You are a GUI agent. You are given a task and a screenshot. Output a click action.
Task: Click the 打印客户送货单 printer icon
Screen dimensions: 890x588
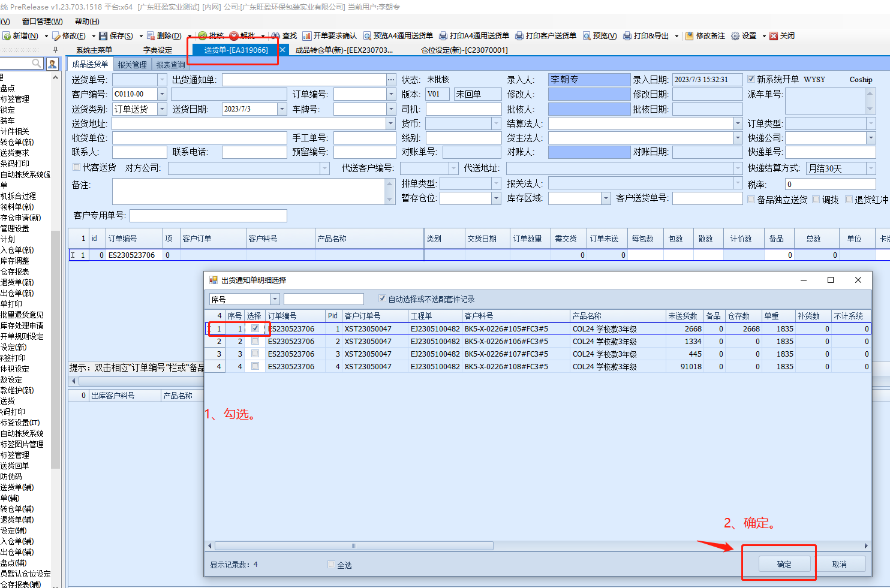(519, 36)
